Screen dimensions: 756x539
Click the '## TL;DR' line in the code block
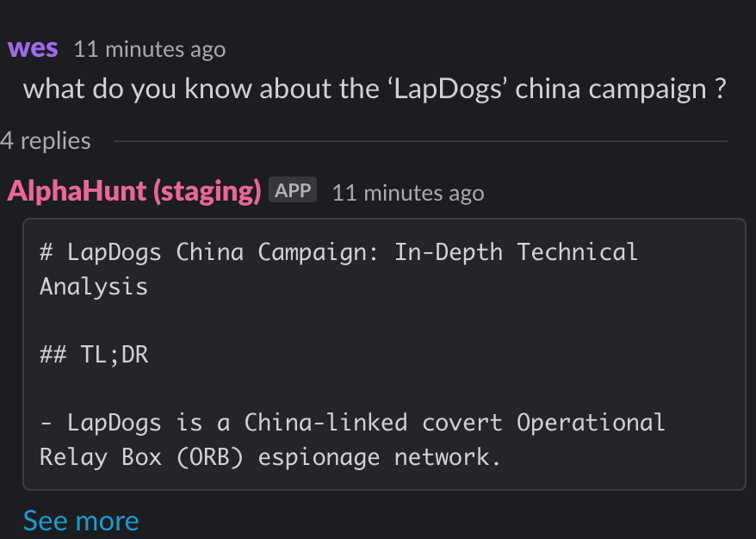pyautogui.click(x=94, y=355)
